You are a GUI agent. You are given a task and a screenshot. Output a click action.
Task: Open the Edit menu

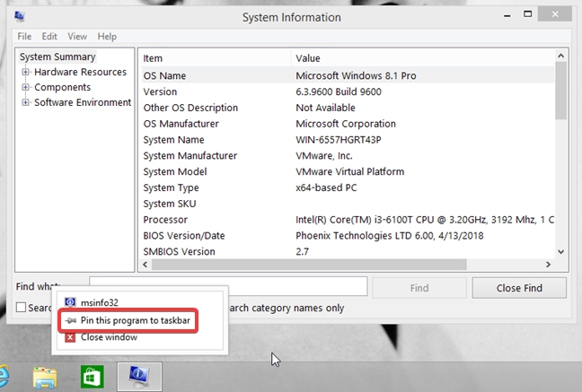click(49, 37)
